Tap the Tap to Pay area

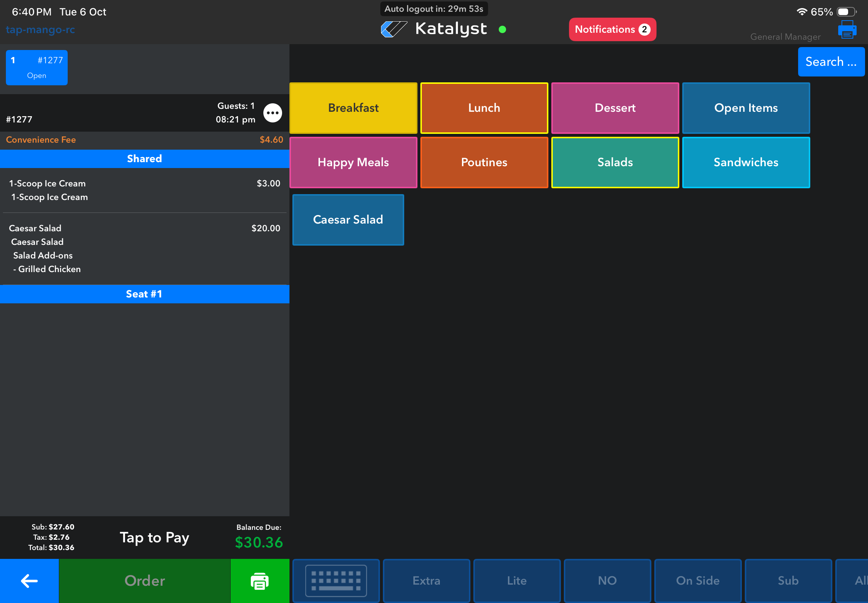pos(154,537)
